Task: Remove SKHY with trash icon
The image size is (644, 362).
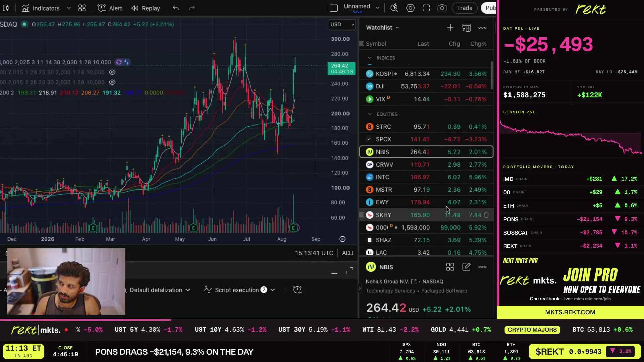Action: coord(486,215)
